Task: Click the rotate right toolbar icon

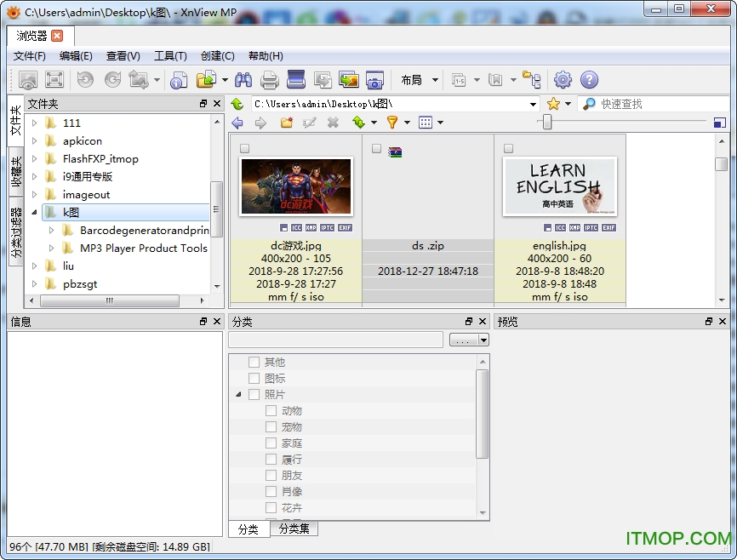Action: click(111, 80)
